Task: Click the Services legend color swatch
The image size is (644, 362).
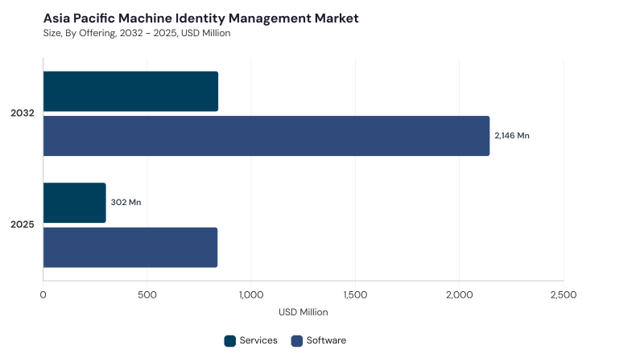Action: (x=230, y=340)
